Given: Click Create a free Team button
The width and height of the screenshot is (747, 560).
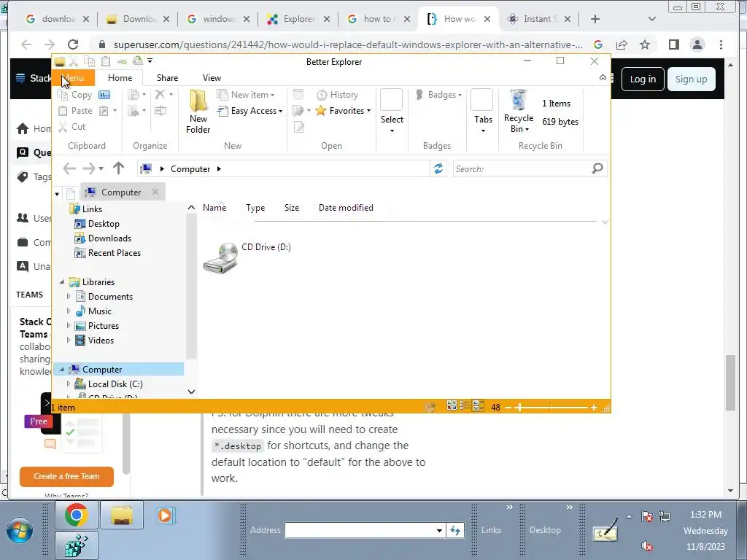Looking at the screenshot, I should pos(66,476).
